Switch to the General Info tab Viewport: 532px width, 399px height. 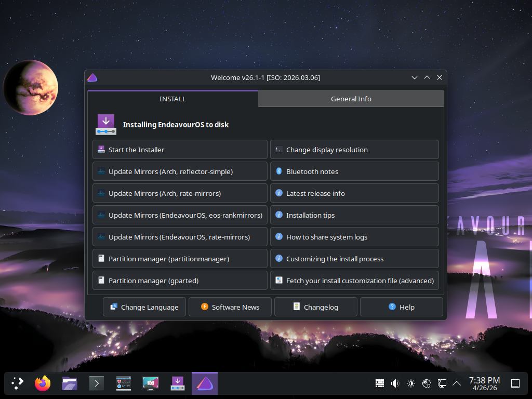pos(351,99)
